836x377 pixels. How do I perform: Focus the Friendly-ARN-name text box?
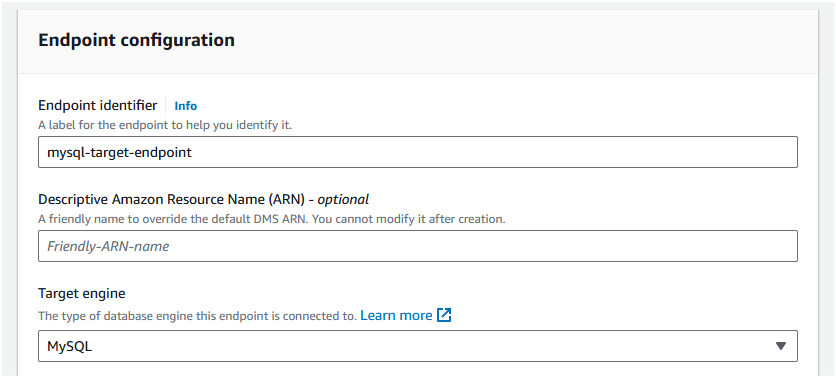(417, 246)
